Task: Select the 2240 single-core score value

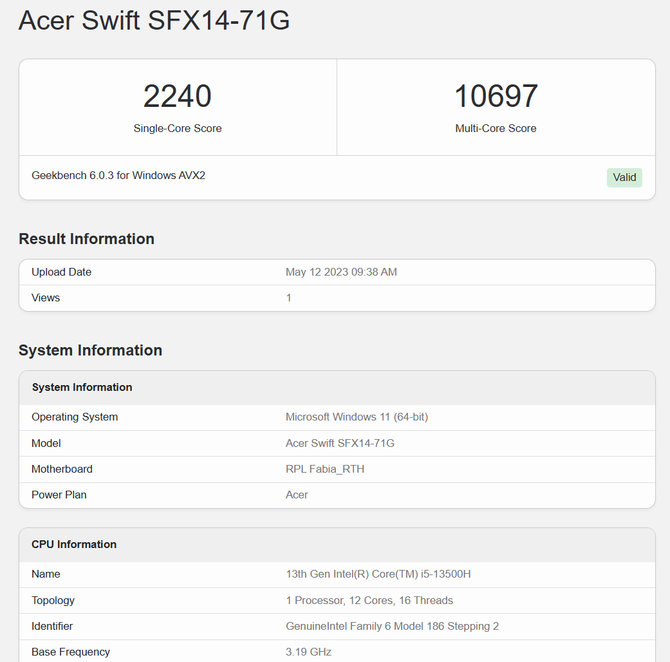Action: (177, 96)
